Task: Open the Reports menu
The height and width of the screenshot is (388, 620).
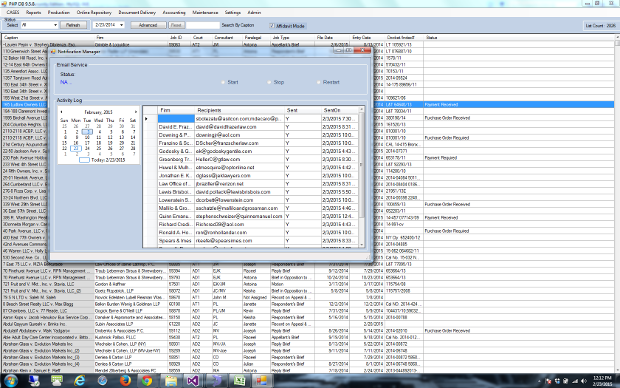Action: pos(34,13)
